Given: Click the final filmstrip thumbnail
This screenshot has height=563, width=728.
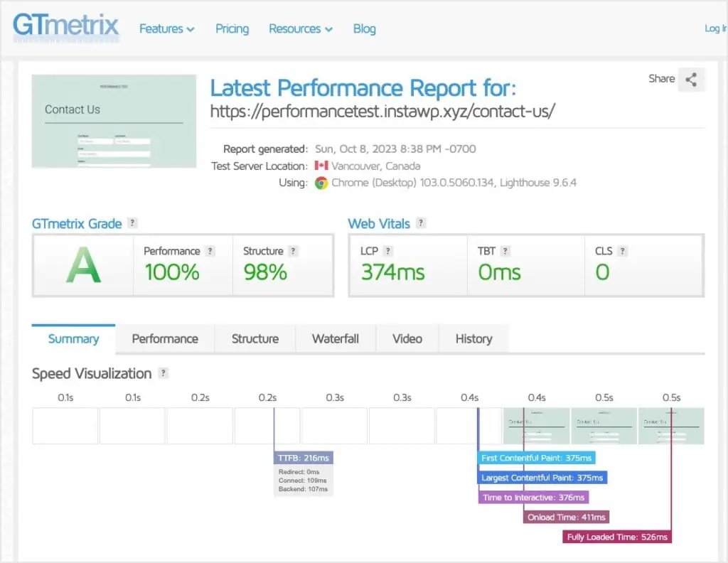Looking at the screenshot, I should (671, 425).
